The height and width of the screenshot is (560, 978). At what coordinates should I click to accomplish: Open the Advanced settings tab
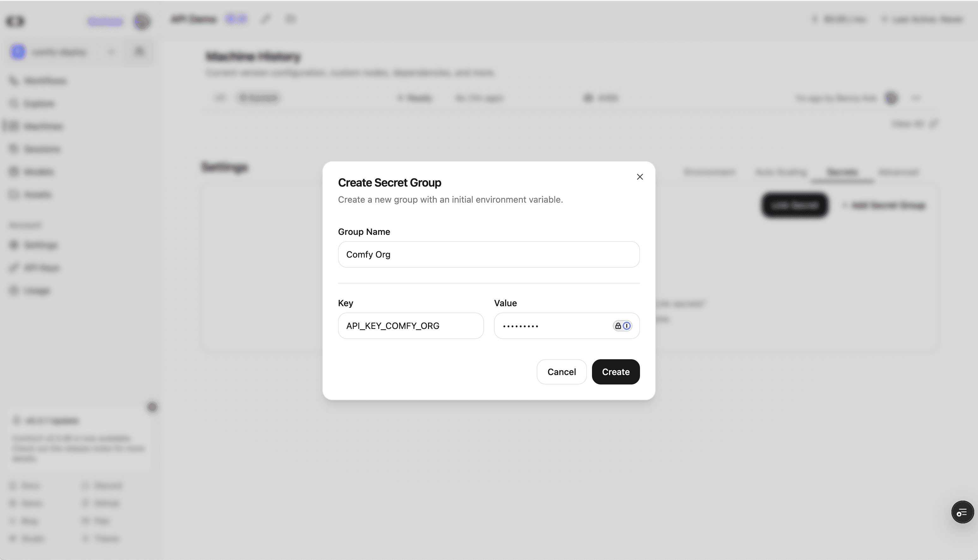(898, 172)
